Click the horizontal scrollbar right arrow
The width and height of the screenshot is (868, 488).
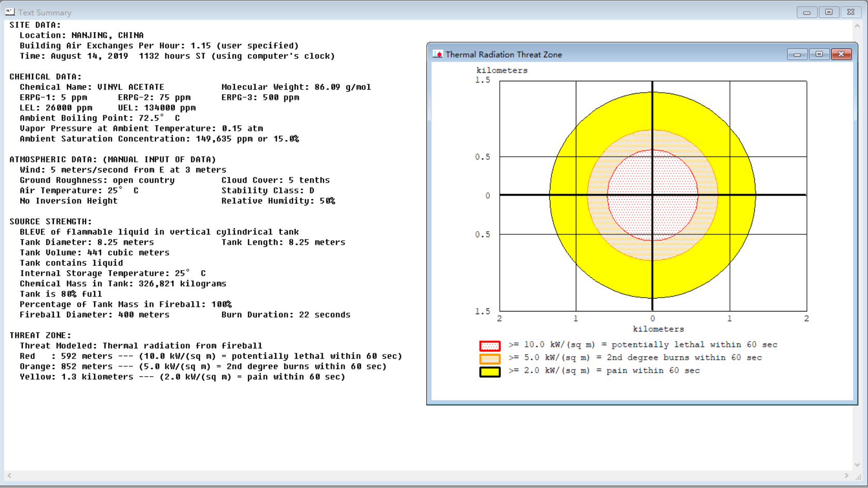pos(846,475)
